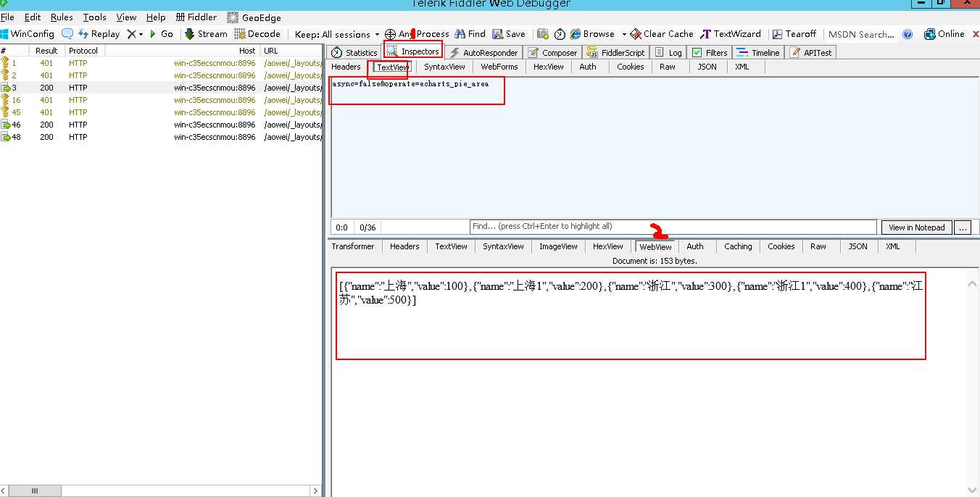Select request WebForms tab
The width and height of the screenshot is (980, 497).
click(x=499, y=67)
